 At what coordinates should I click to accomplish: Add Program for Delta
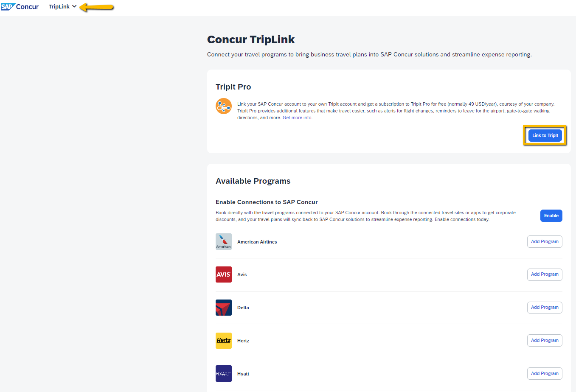point(545,308)
